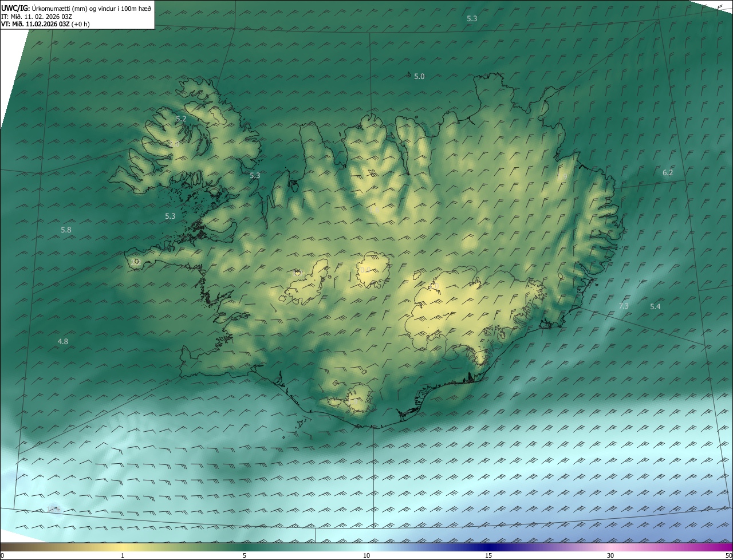This screenshot has width=733, height=560.
Task: Click the 5.2 value label over the Westfjords
Action: click(181, 119)
